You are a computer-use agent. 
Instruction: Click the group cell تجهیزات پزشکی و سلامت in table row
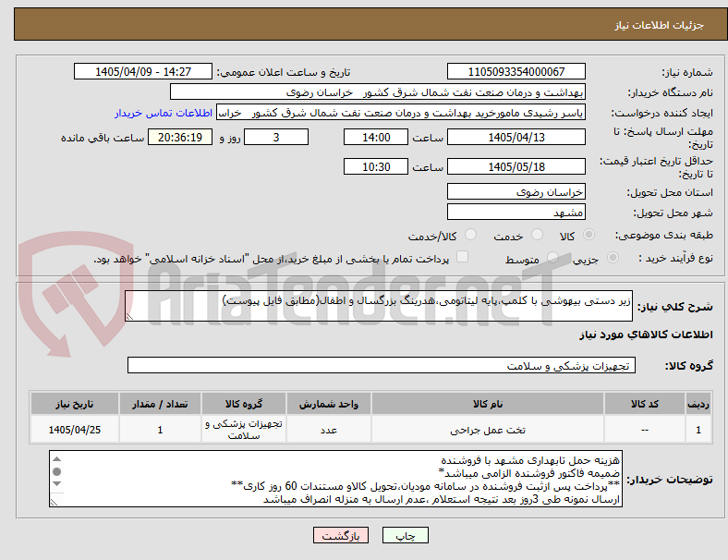click(244, 430)
